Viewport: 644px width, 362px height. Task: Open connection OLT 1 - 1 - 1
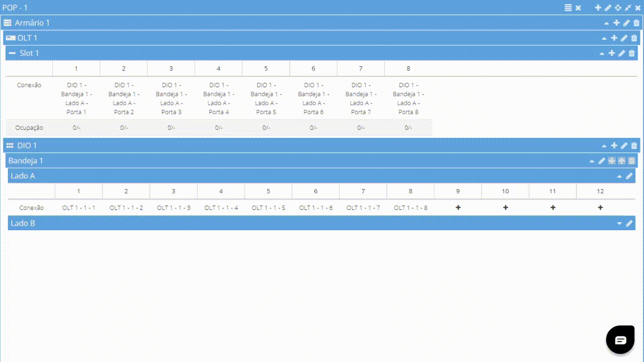point(78,208)
